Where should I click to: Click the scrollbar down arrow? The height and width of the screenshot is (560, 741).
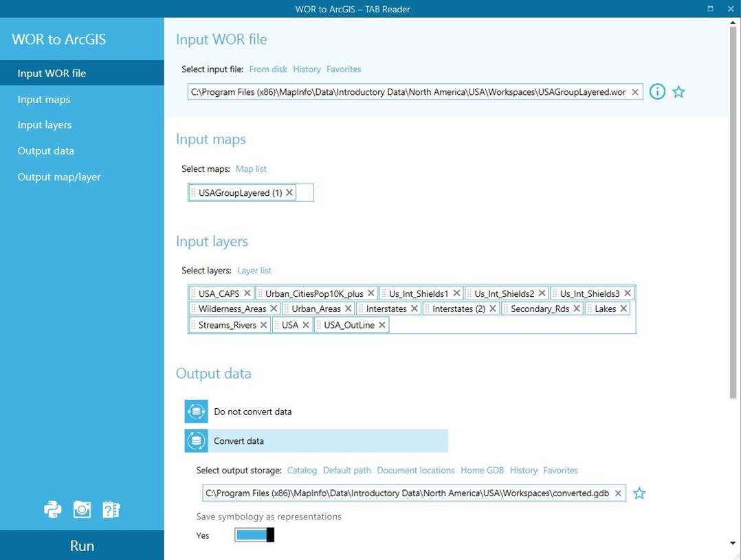[x=733, y=544]
